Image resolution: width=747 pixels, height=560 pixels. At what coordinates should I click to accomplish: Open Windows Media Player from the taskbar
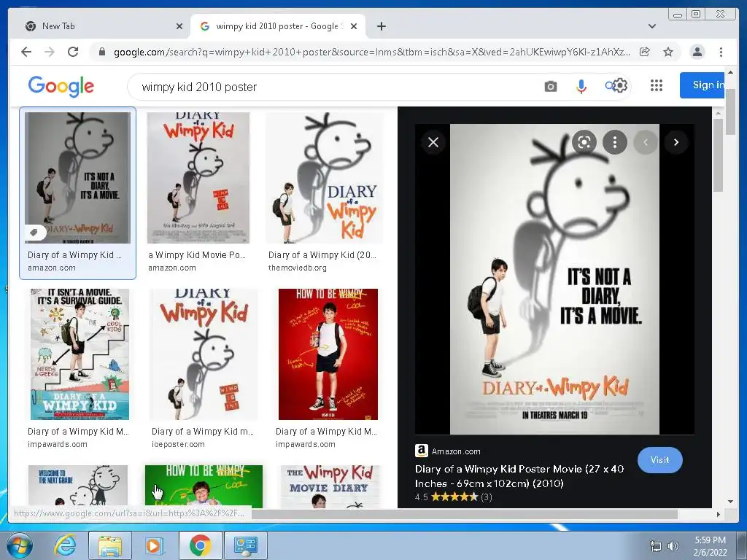155,545
